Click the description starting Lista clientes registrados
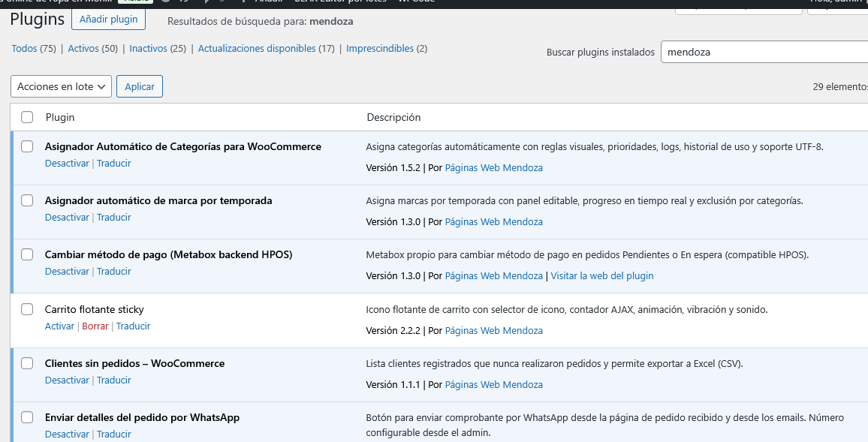Screen dimensions: 868x442 point(555,364)
